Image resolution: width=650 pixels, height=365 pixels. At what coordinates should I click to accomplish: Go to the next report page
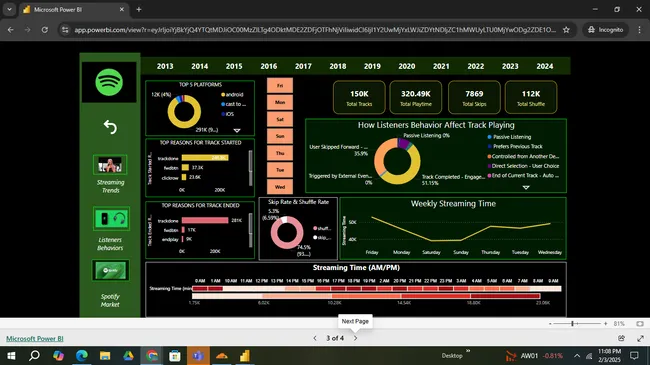tap(355, 338)
